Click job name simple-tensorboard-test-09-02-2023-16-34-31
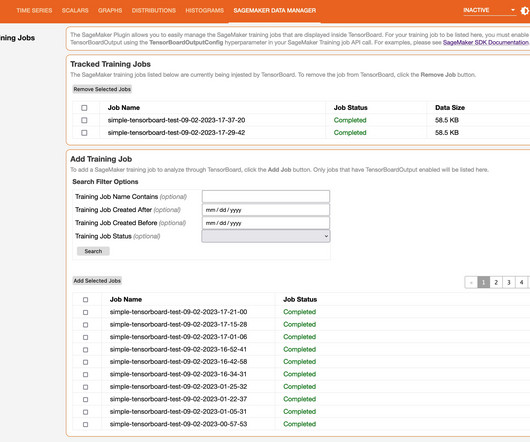530x442 pixels. [178, 374]
